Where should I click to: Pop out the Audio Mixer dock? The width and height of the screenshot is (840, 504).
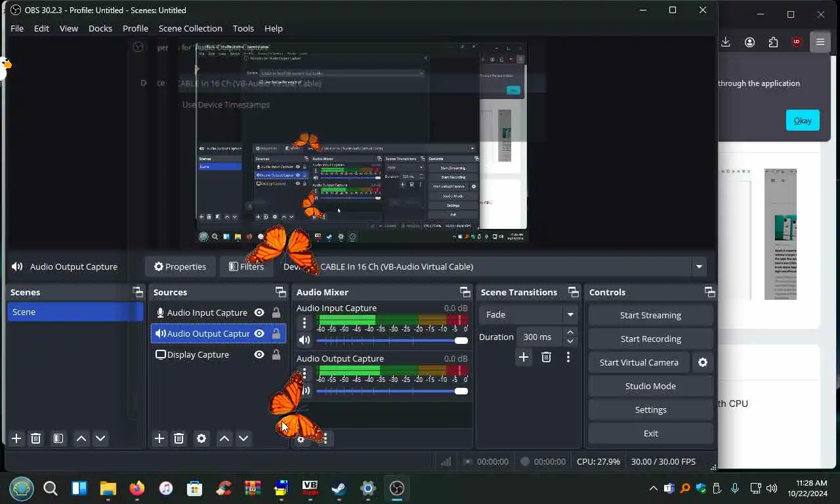465,292
